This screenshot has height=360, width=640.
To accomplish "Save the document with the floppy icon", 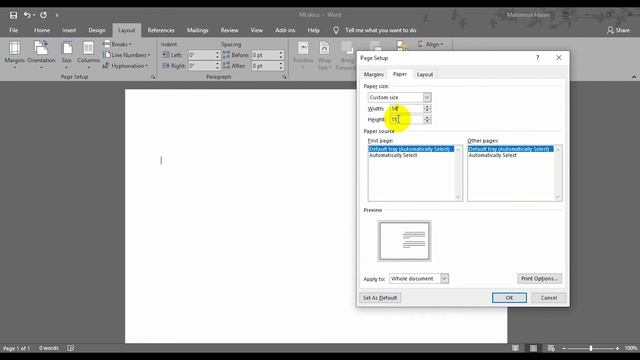I will tap(13, 15).
